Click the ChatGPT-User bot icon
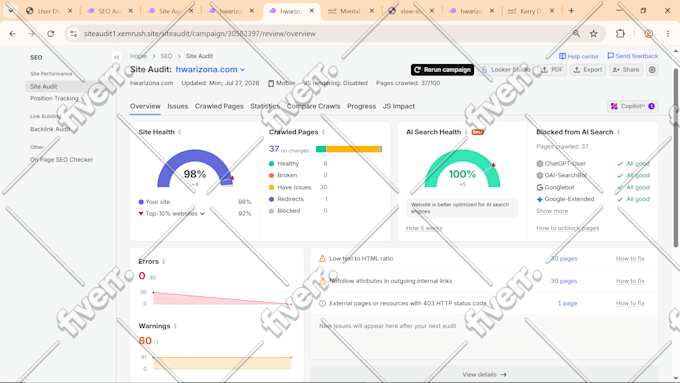This screenshot has height=383, width=680. pos(539,164)
